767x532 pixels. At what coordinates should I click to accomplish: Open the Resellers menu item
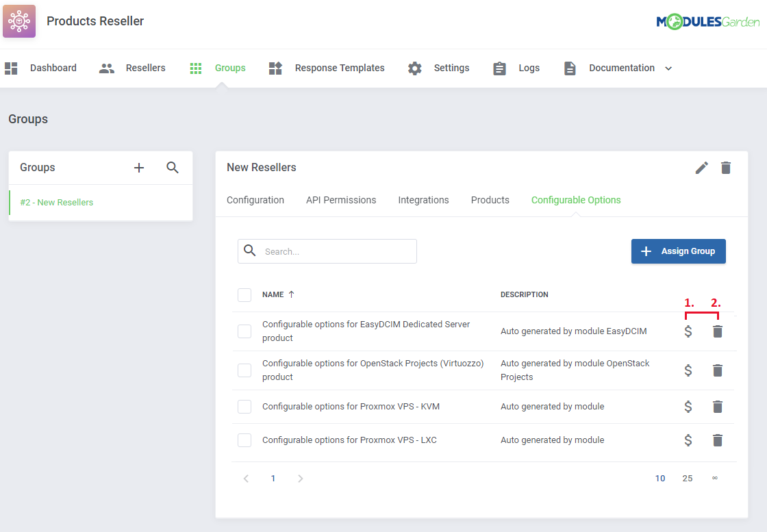point(132,68)
